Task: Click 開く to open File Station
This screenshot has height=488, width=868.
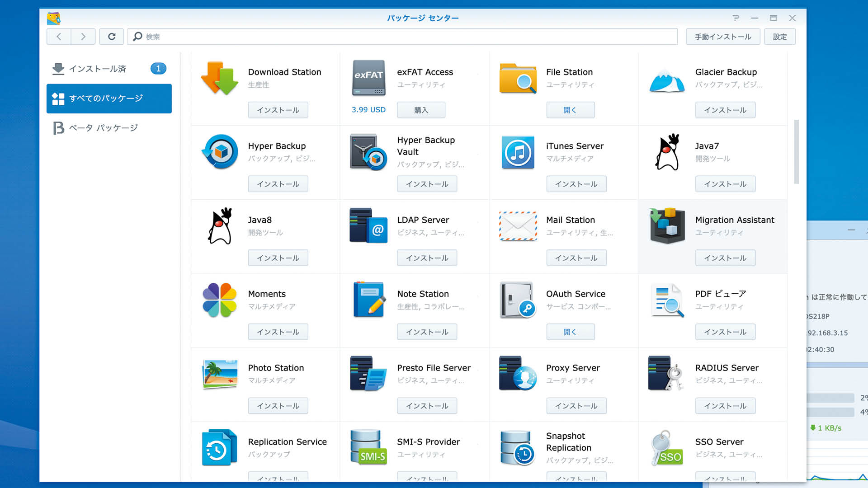Action: click(570, 110)
